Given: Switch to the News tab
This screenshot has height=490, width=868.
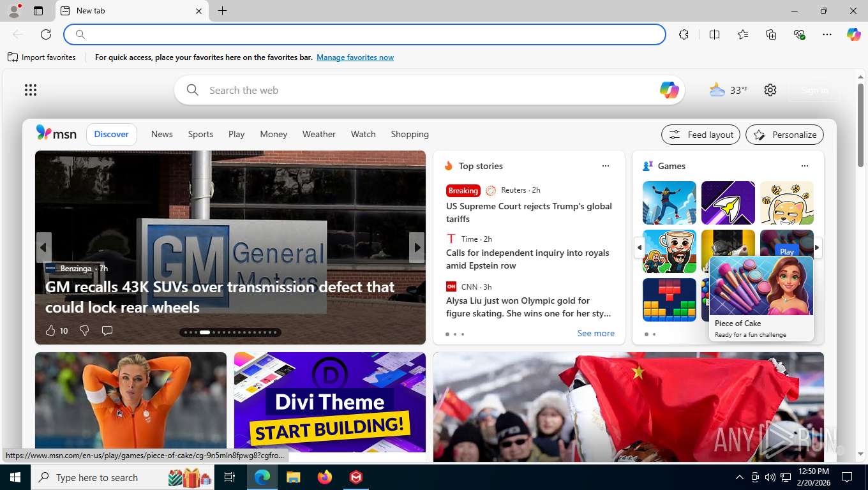Looking at the screenshot, I should tap(162, 134).
